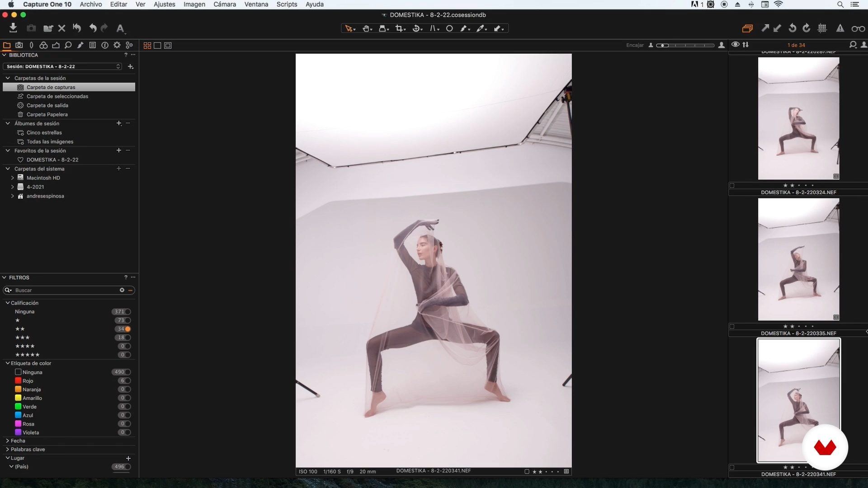
Task: Expand the 4-2021 drive folder
Action: pos(13,187)
